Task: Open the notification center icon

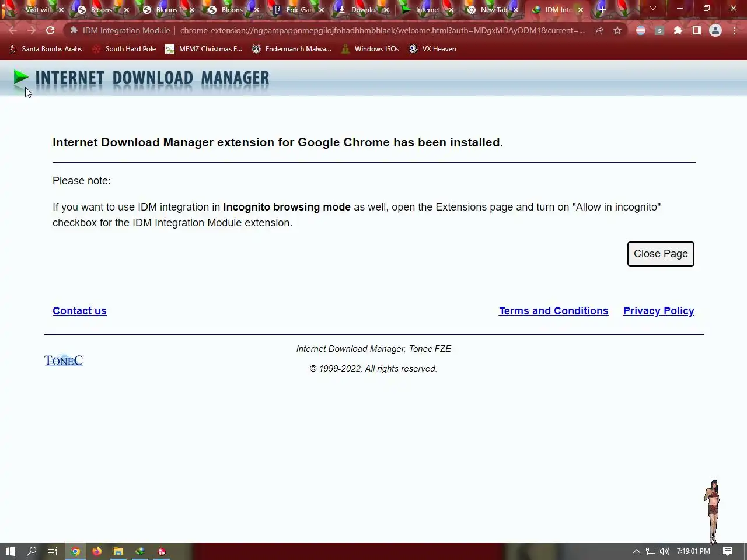Action: pyautogui.click(x=728, y=551)
